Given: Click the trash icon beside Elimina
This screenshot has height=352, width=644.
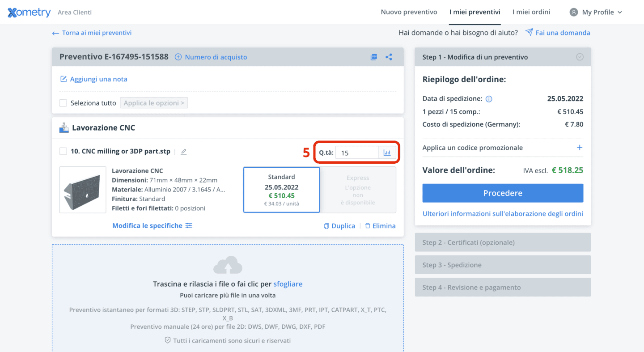Looking at the screenshot, I should point(368,226).
